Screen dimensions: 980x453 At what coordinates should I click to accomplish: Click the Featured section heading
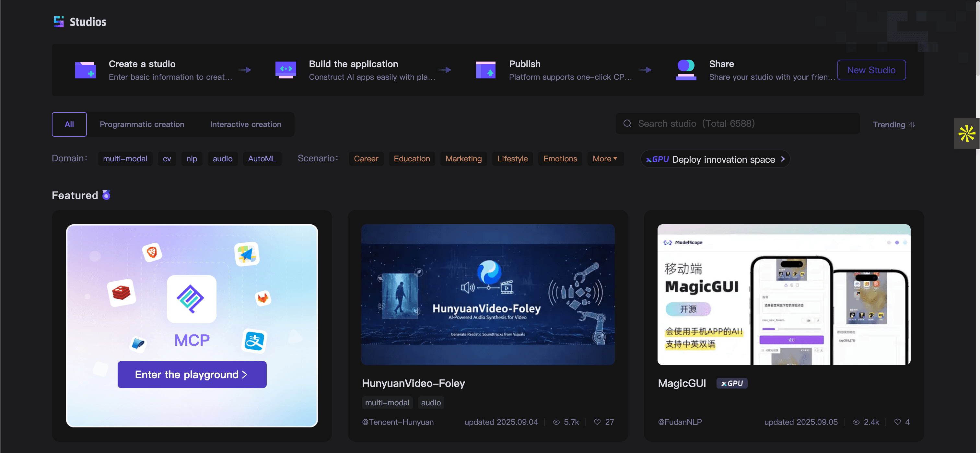pos(75,195)
